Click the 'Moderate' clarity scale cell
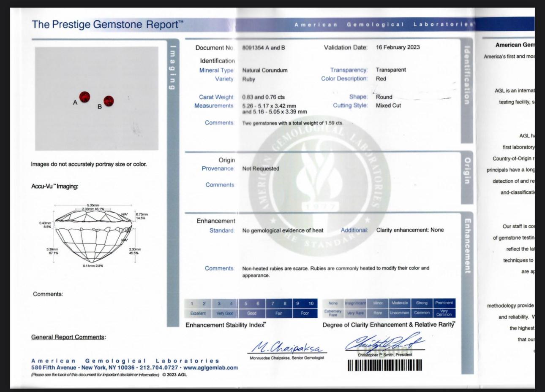Screen dimensions: 545x392 click(x=400, y=303)
